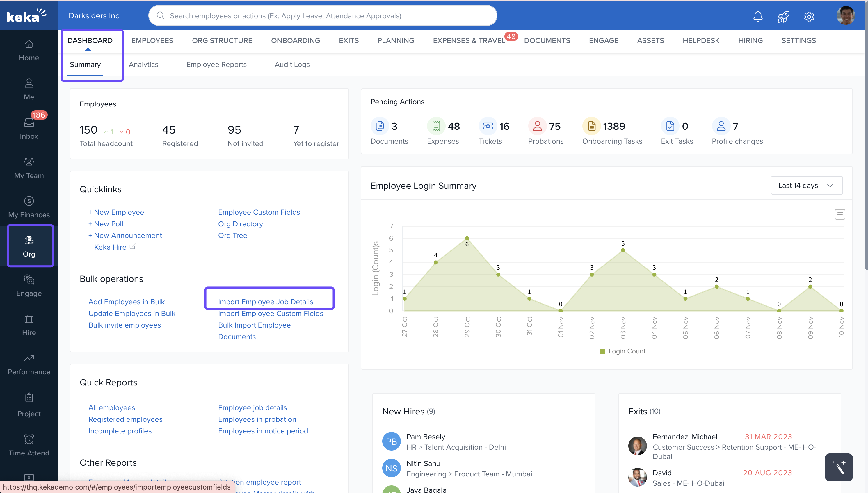The image size is (868, 493).
Task: Open Org Directory quicklink
Action: click(x=240, y=224)
